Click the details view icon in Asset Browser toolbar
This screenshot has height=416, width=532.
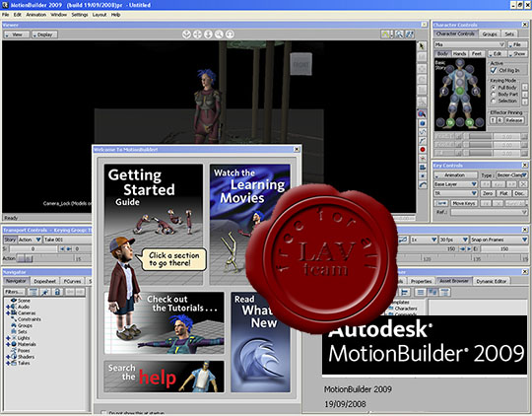point(444,292)
